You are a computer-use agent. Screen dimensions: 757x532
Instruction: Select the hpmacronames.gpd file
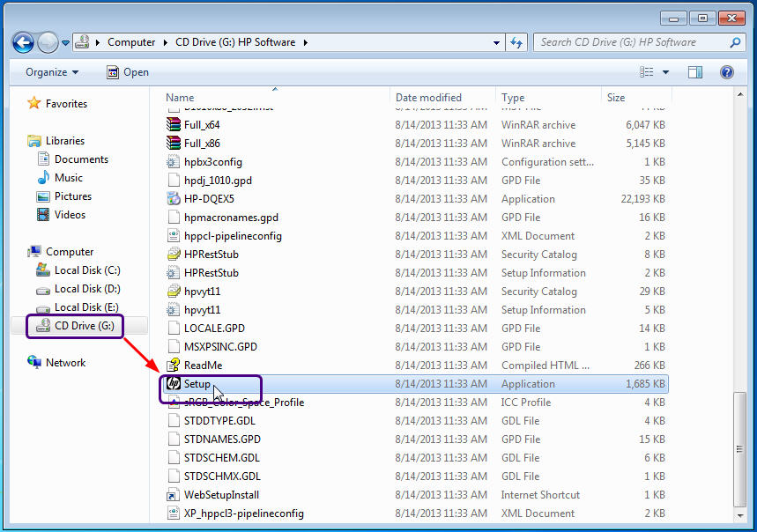coord(231,217)
